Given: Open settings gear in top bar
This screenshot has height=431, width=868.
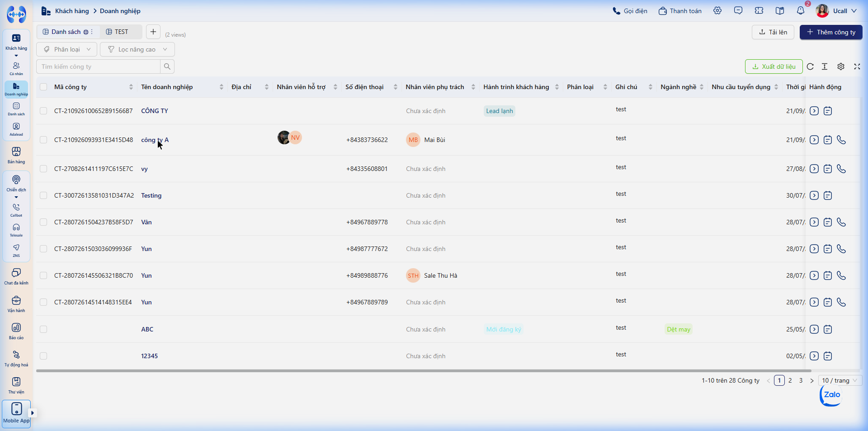Looking at the screenshot, I should pyautogui.click(x=717, y=11).
